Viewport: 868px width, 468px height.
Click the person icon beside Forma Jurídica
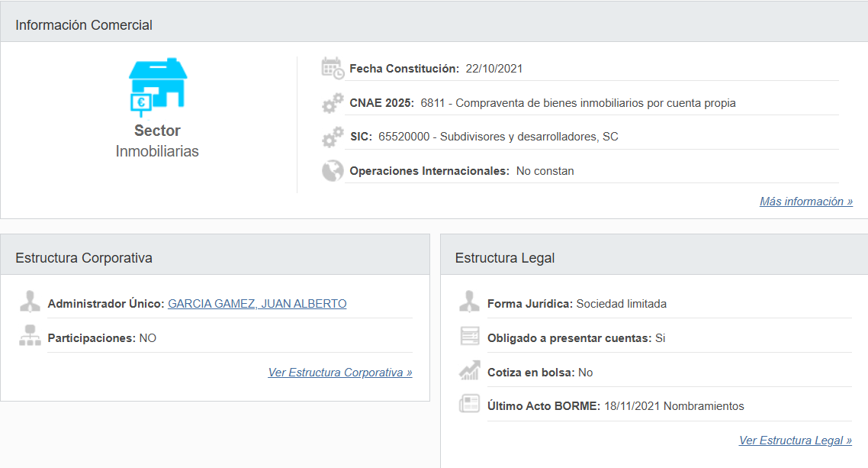click(469, 302)
